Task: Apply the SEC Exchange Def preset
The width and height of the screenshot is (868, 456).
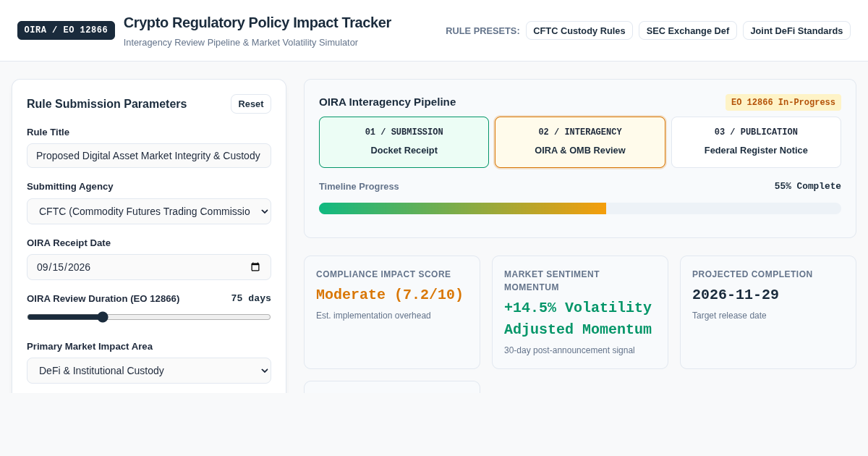Action: pos(688,30)
